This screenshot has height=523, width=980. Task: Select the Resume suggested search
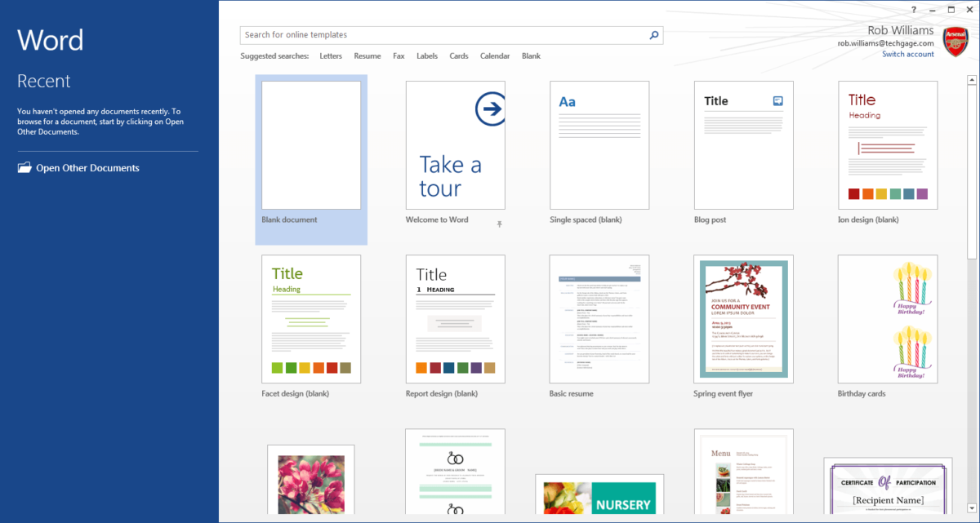click(367, 56)
